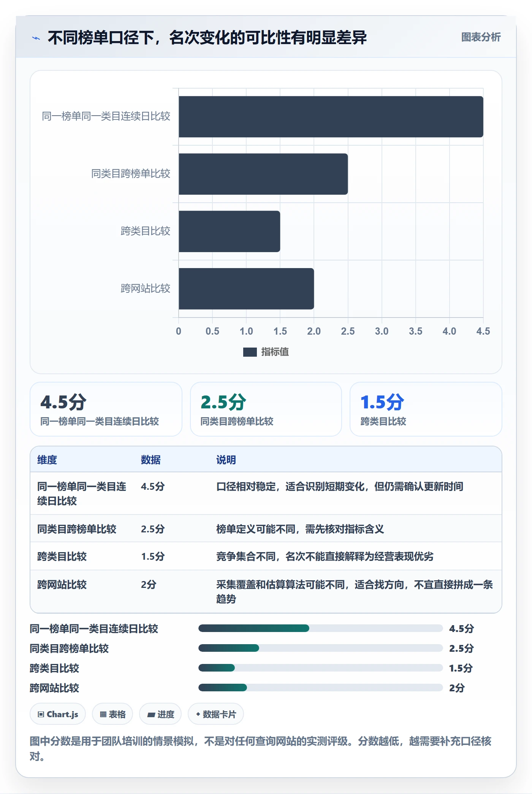Click the 表格 tag chip
This screenshot has height=794, width=532.
coord(112,714)
